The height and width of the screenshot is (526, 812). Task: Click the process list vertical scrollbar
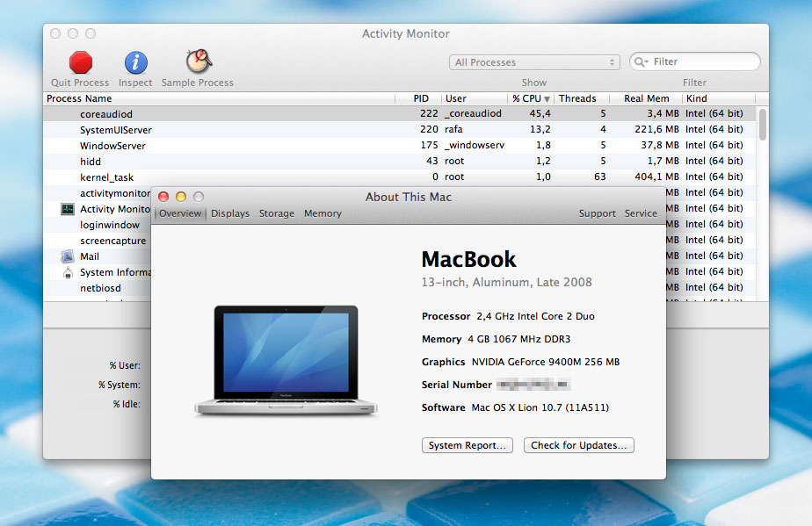pyautogui.click(x=762, y=124)
